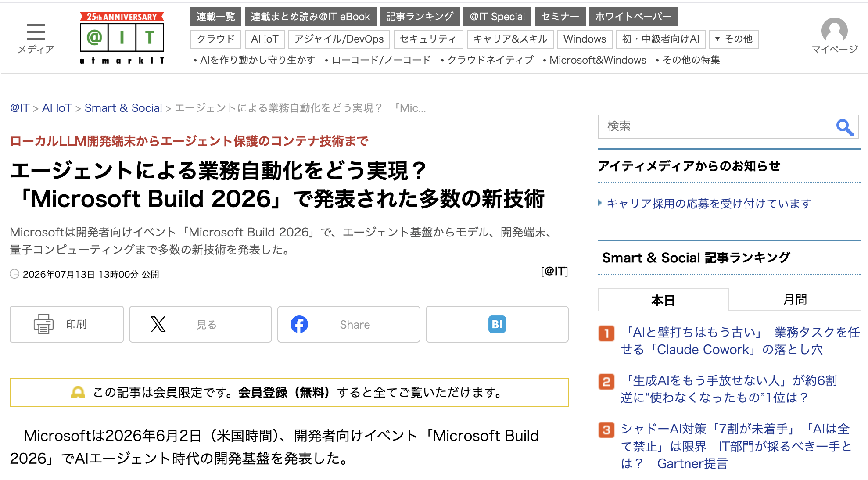
Task: Open the ホワイトペーパー menu item
Action: click(633, 17)
